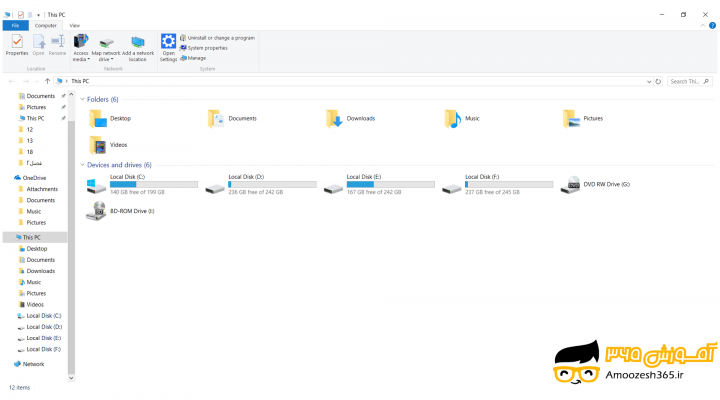The height and width of the screenshot is (400, 720).
Task: Click Local Disk (F:) usage bar
Action: pyautogui.click(x=509, y=184)
